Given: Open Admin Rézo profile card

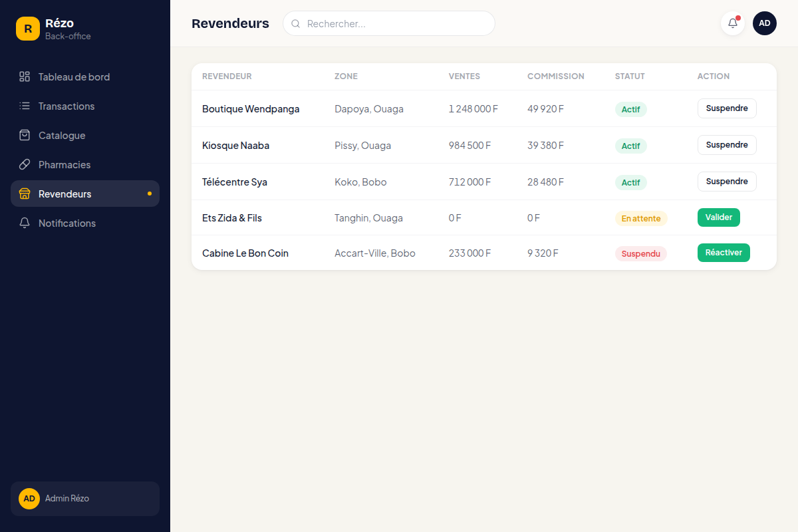Looking at the screenshot, I should (85, 499).
